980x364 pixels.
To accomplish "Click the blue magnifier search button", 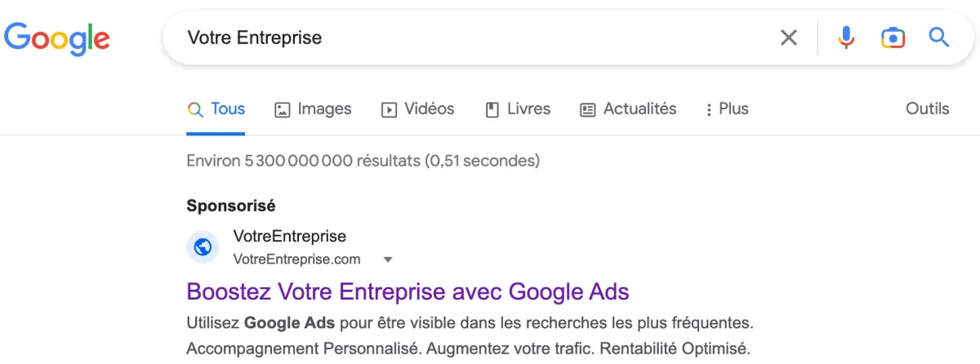I will pos(939,37).
